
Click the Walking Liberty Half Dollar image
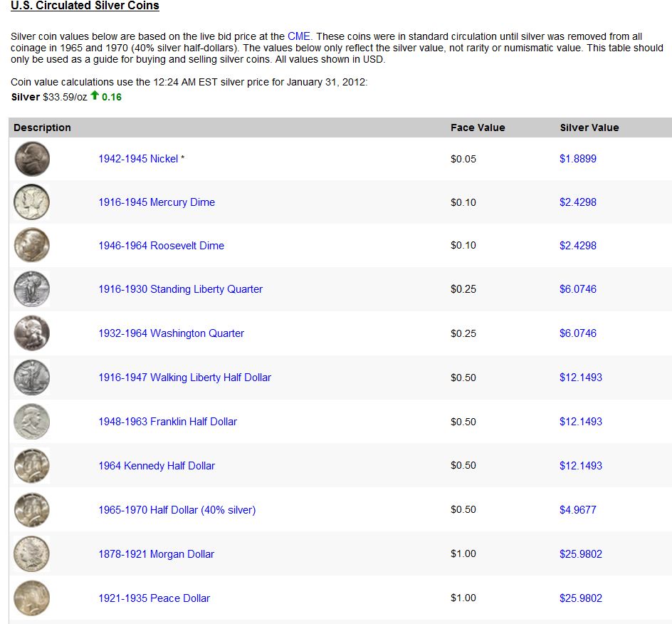point(32,378)
